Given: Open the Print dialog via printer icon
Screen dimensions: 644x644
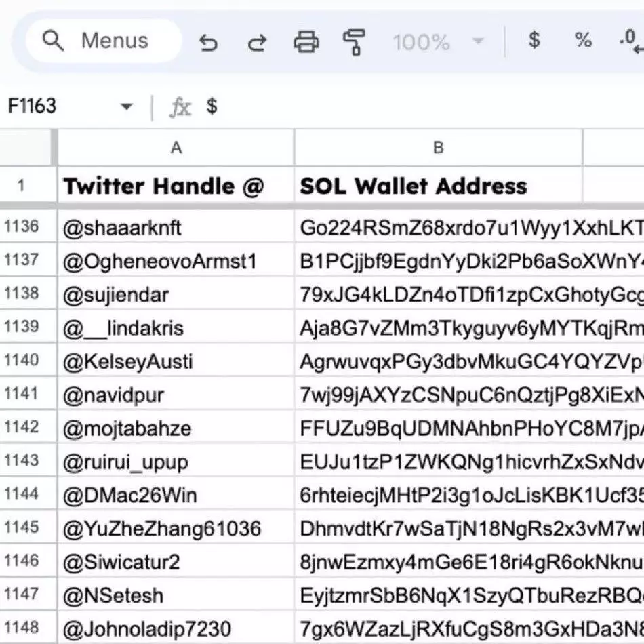Looking at the screenshot, I should point(306,43).
